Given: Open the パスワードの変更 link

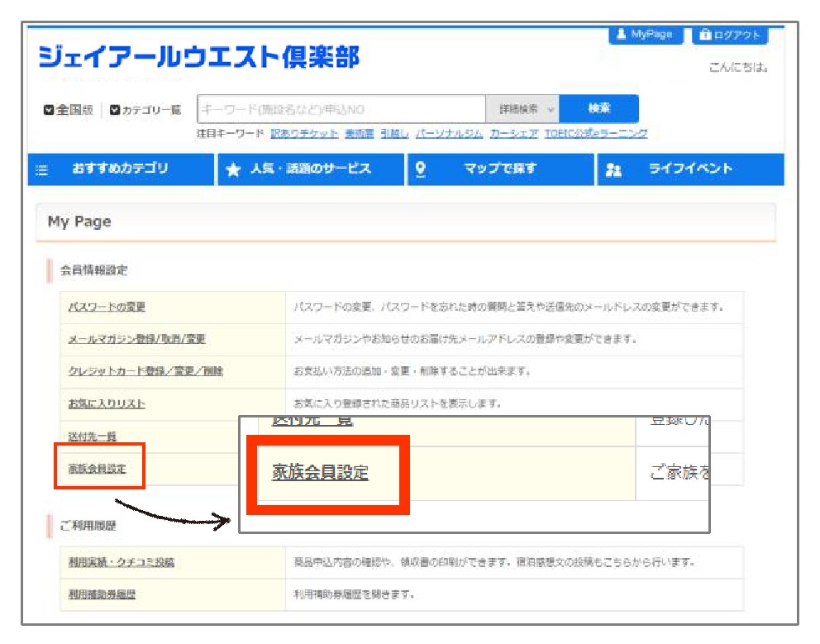Looking at the screenshot, I should click(x=107, y=307).
